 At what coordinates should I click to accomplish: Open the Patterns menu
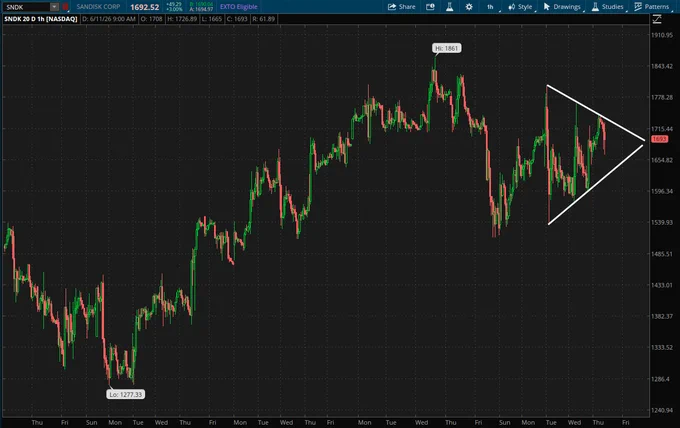tap(652, 7)
